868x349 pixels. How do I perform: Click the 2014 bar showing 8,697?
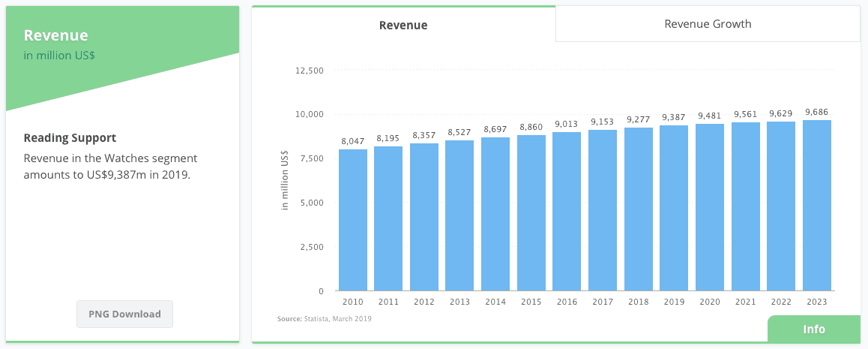click(495, 214)
